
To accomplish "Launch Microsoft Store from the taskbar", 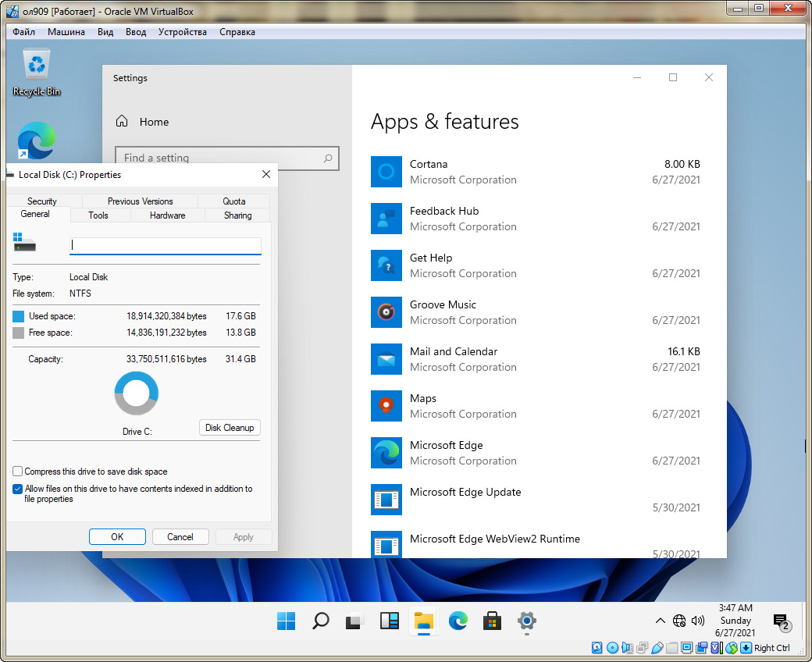I will coord(492,621).
